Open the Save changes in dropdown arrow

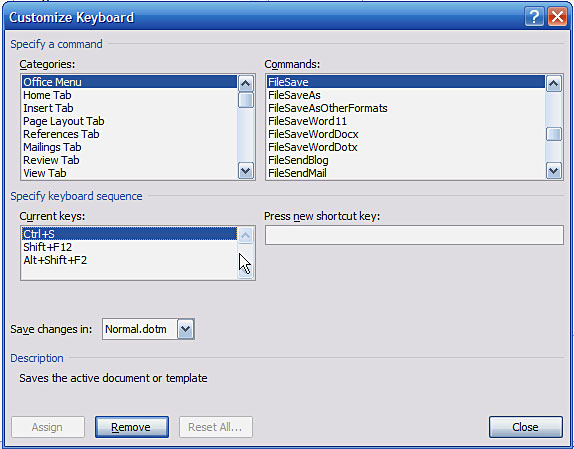[186, 329]
